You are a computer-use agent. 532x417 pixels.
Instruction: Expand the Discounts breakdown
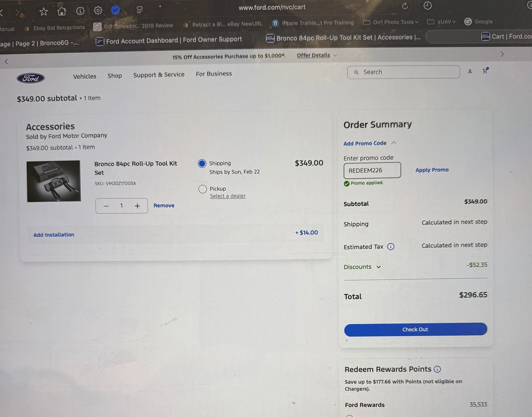point(362,267)
